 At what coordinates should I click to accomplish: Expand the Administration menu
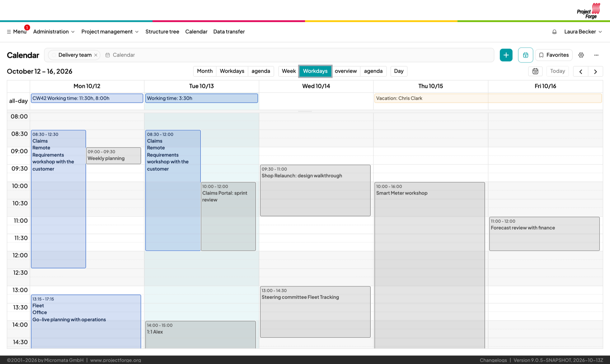point(54,31)
